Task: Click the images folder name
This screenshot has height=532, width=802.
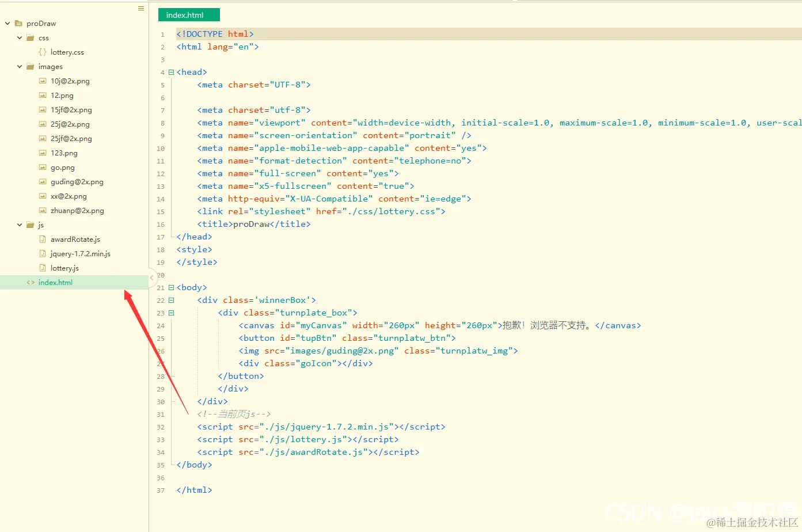Action: (x=50, y=67)
